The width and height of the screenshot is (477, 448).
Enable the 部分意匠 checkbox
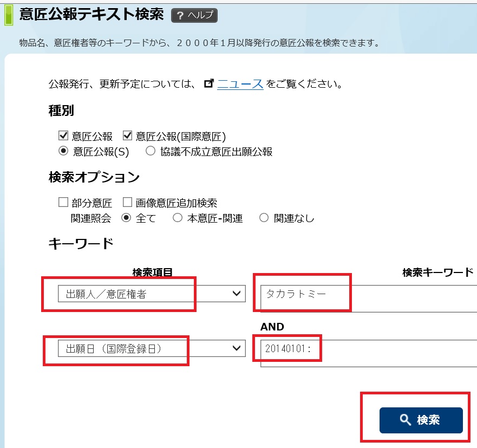63,202
